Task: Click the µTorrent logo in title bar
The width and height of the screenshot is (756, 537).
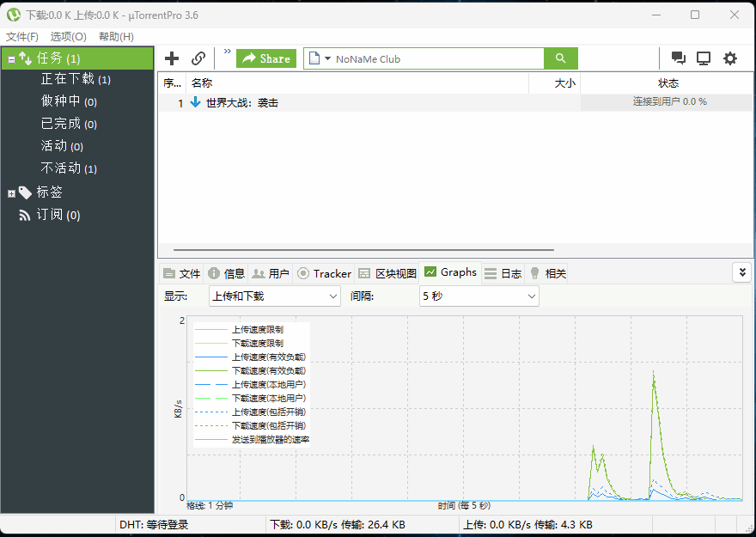Action: pyautogui.click(x=14, y=15)
